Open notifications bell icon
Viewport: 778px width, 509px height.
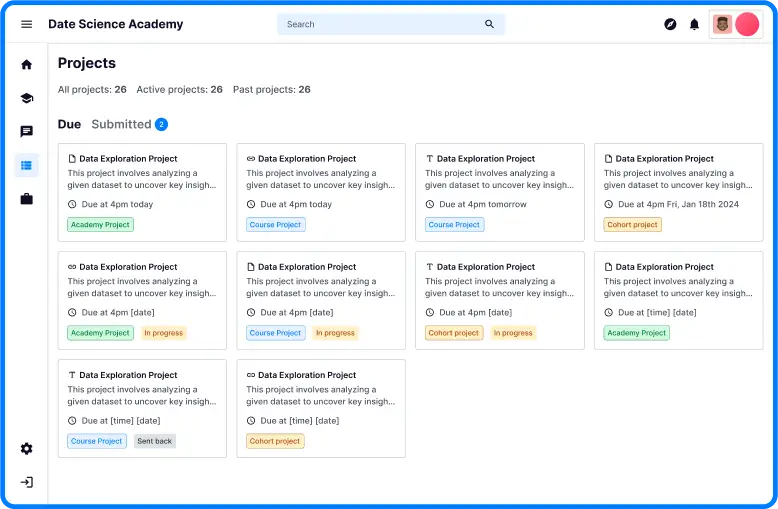(694, 24)
